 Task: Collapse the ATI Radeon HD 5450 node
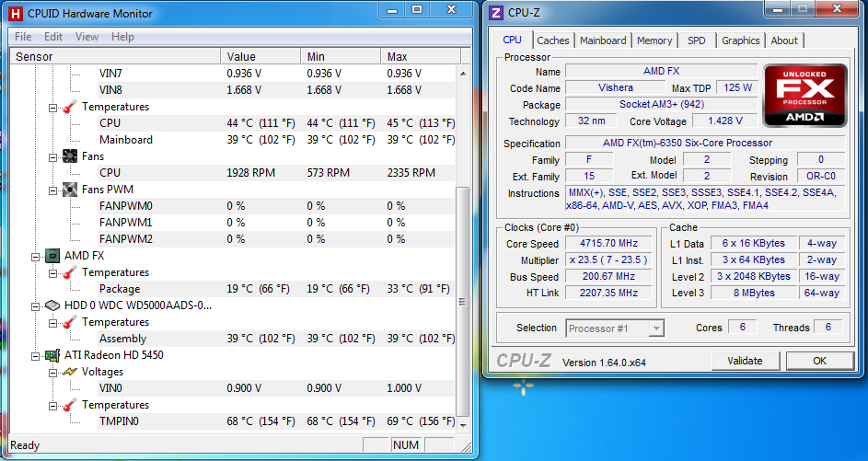[36, 355]
